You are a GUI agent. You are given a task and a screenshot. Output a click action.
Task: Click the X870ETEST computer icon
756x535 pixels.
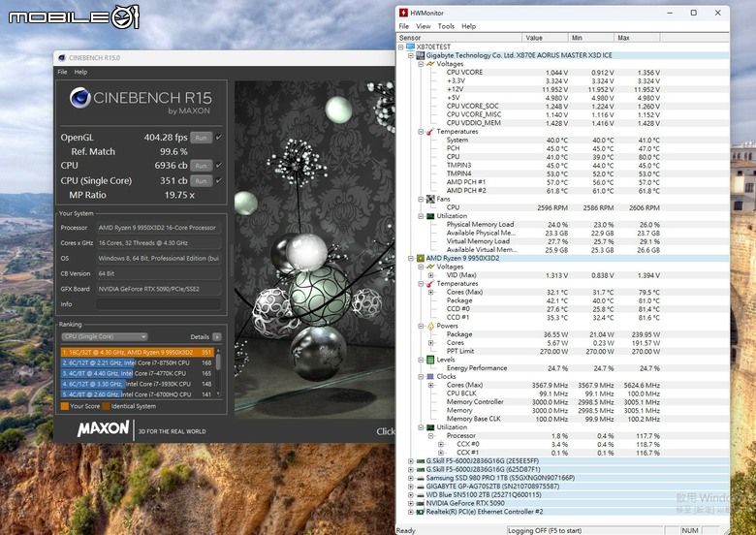(410, 47)
